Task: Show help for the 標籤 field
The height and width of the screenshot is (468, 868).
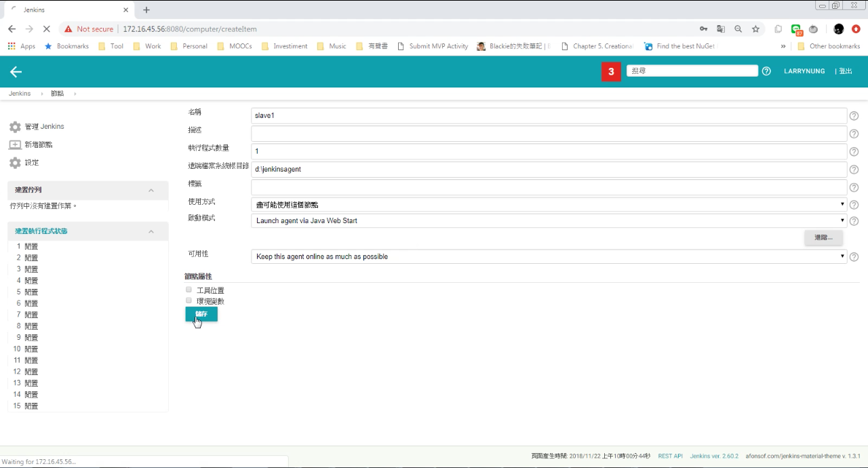Action: (x=854, y=188)
